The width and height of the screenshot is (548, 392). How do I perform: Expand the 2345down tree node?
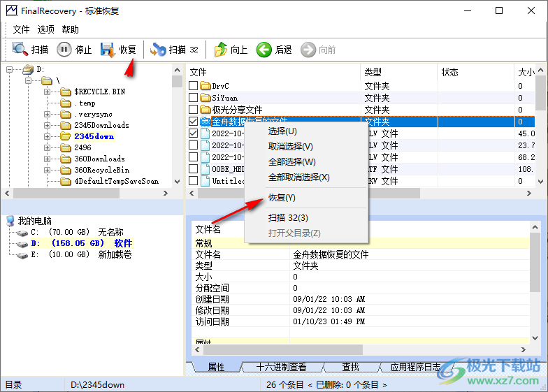(x=47, y=137)
